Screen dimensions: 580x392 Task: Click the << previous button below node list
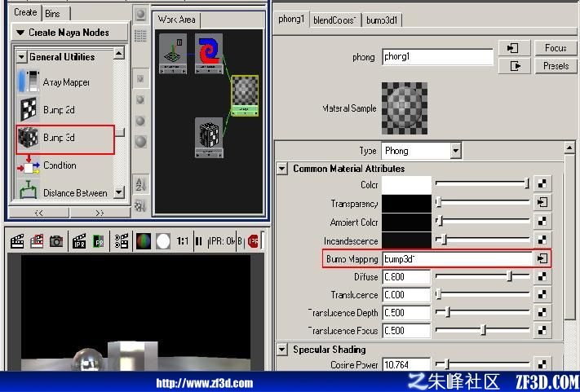click(38, 213)
